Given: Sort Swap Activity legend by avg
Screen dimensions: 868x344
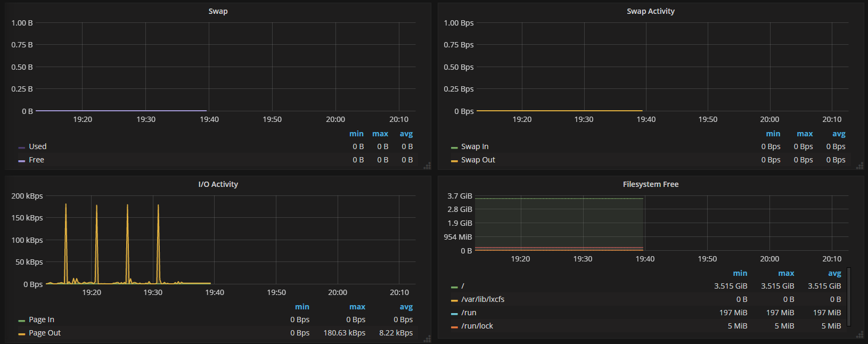Looking at the screenshot, I should click(839, 134).
